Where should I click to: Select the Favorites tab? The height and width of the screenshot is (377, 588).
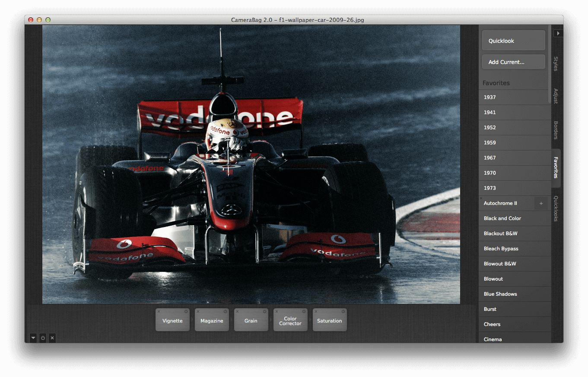556,168
